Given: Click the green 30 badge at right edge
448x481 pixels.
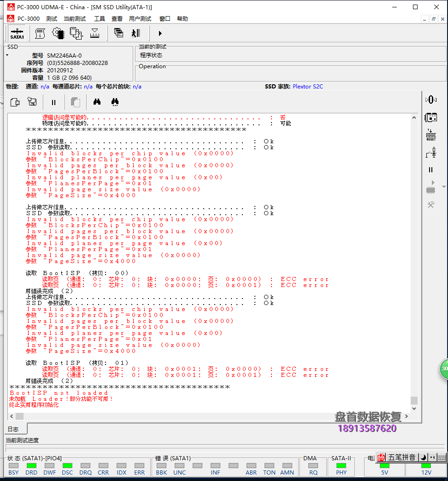Looking at the screenshot, I should (444, 369).
